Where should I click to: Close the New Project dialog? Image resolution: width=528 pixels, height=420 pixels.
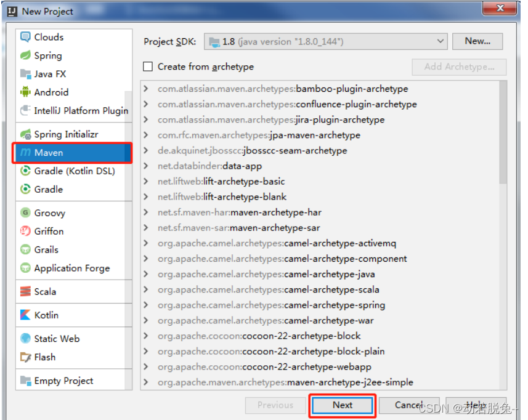click(500, 8)
